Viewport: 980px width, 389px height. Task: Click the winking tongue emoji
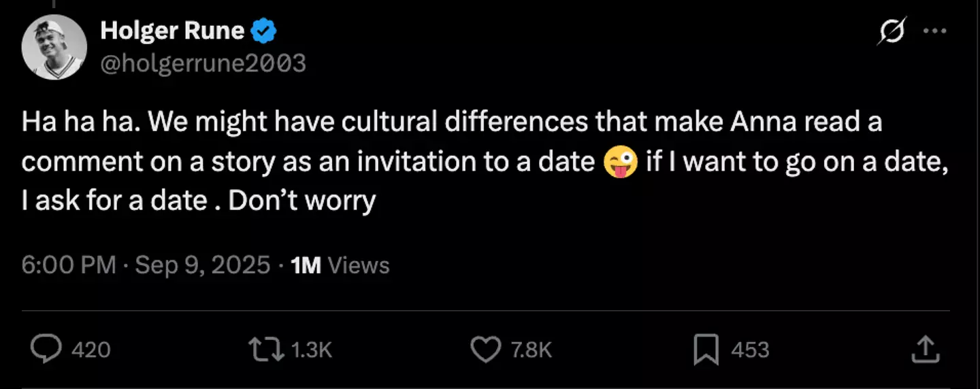(620, 162)
